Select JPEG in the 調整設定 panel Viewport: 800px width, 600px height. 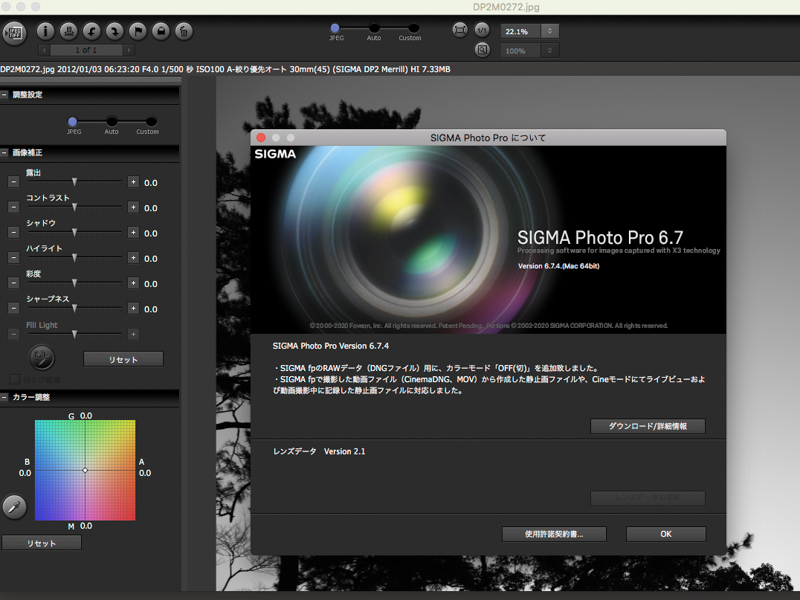[72, 121]
